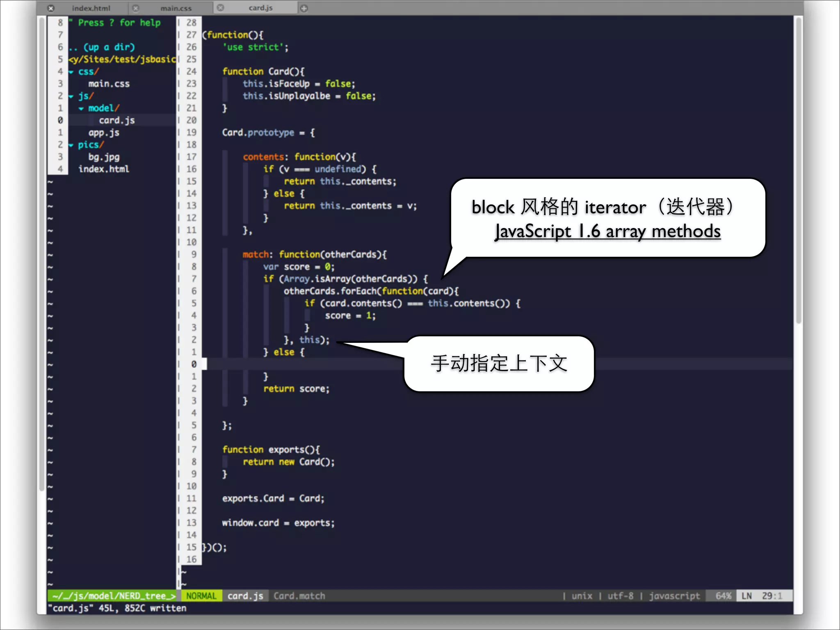
Task: Click the utf-8 encoding indicator
Action: [x=620, y=596]
